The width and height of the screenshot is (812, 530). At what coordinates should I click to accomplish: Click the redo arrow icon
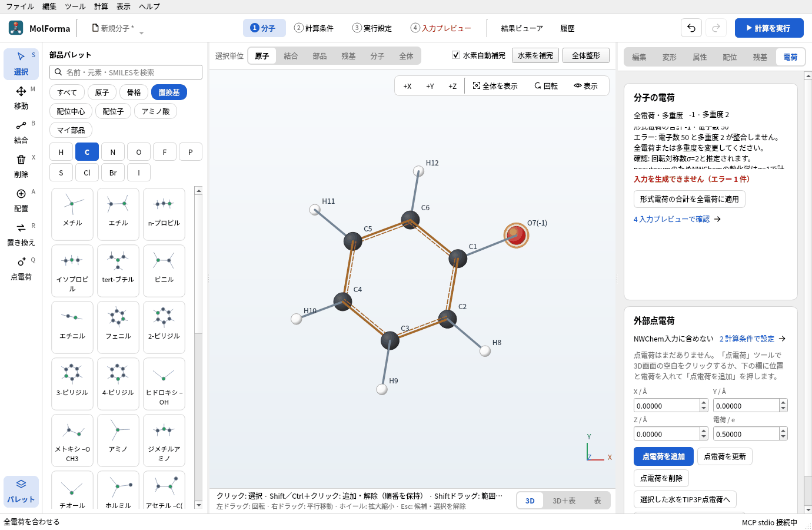click(x=716, y=28)
